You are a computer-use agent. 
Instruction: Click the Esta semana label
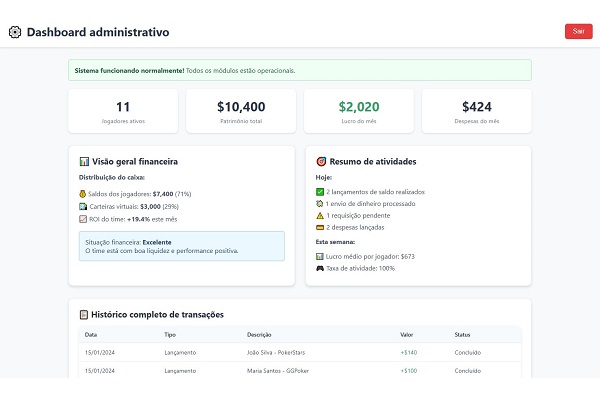click(335, 242)
